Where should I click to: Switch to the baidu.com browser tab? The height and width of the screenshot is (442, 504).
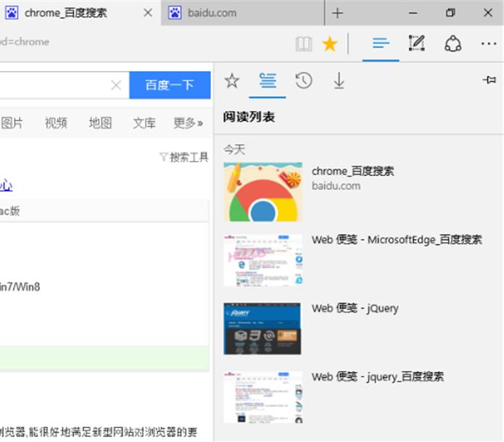(x=243, y=13)
